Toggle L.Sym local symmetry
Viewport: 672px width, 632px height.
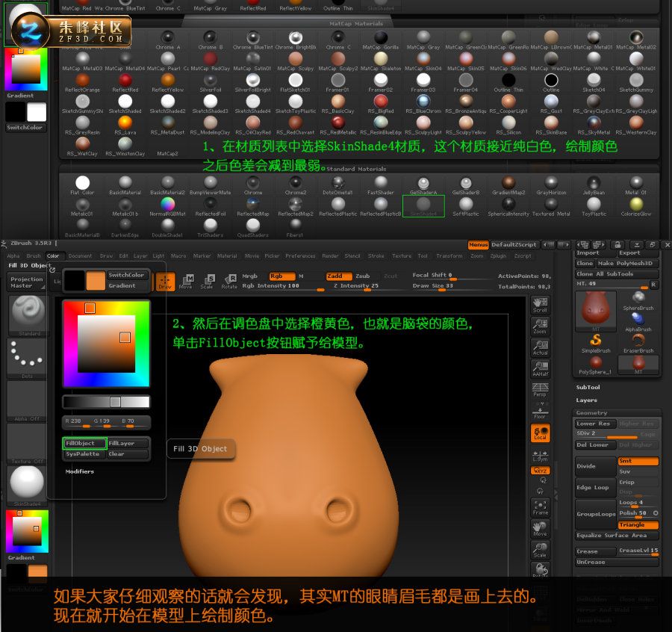tap(540, 456)
